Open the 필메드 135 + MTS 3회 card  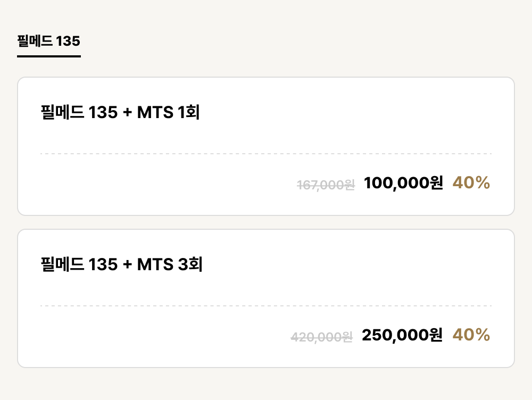(266, 298)
